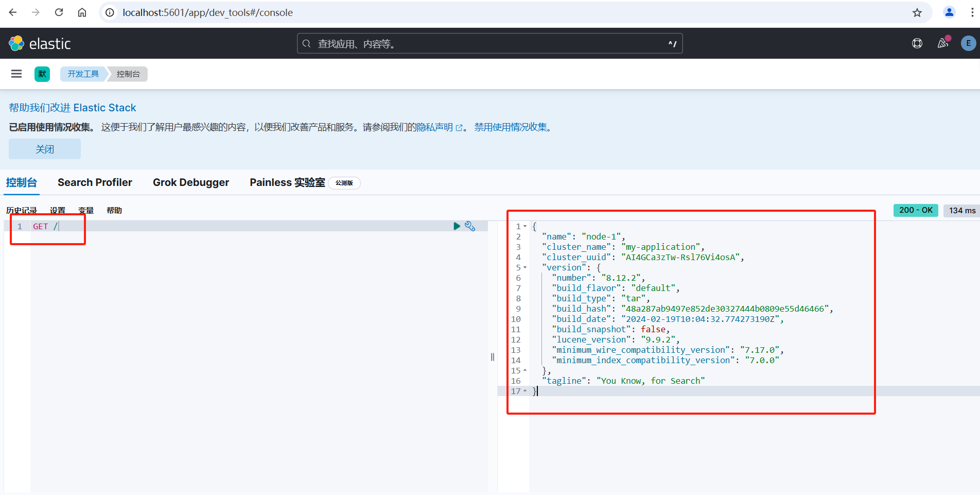The height and width of the screenshot is (495, 980).
Task: Collapse the version object fold arrow
Action: click(x=525, y=267)
